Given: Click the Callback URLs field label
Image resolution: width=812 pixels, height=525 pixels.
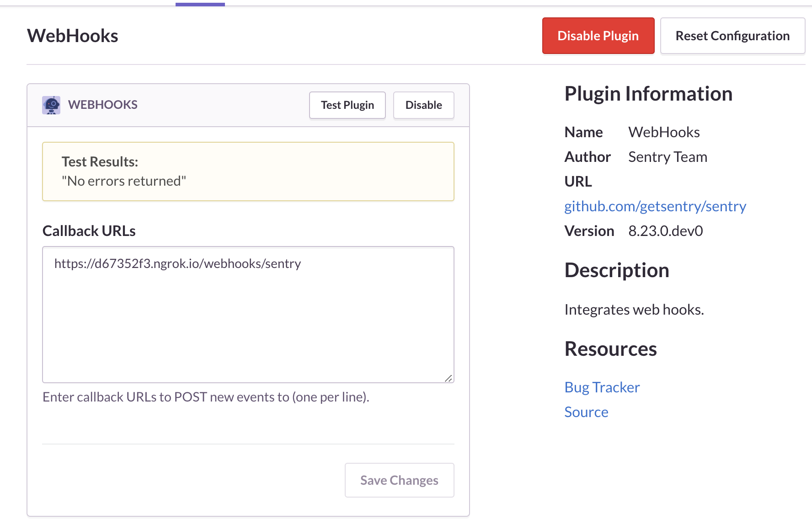Looking at the screenshot, I should pos(89,231).
